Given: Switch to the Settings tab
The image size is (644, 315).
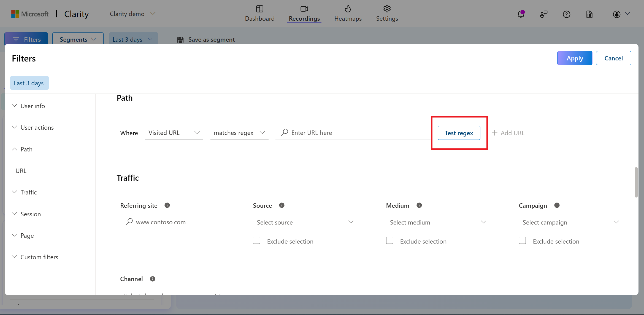Looking at the screenshot, I should pyautogui.click(x=387, y=14).
